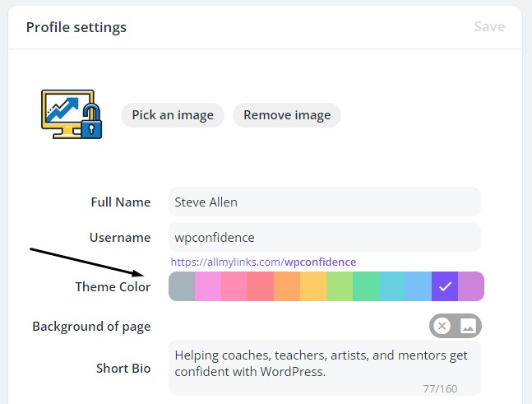Choose the gray theme color swatch
Image resolution: width=532 pixels, height=404 pixels.
coord(182,286)
